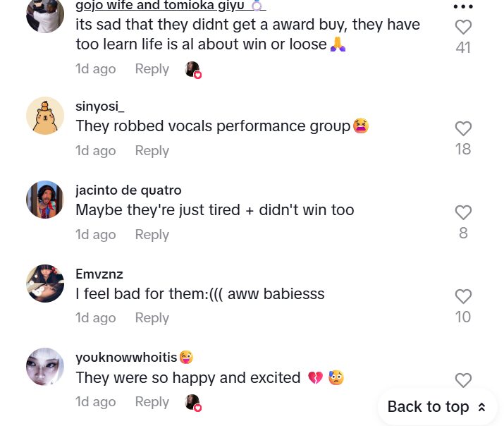The height and width of the screenshot is (426, 504).
Task: Like the comment by Emvznz
Action: (x=463, y=296)
